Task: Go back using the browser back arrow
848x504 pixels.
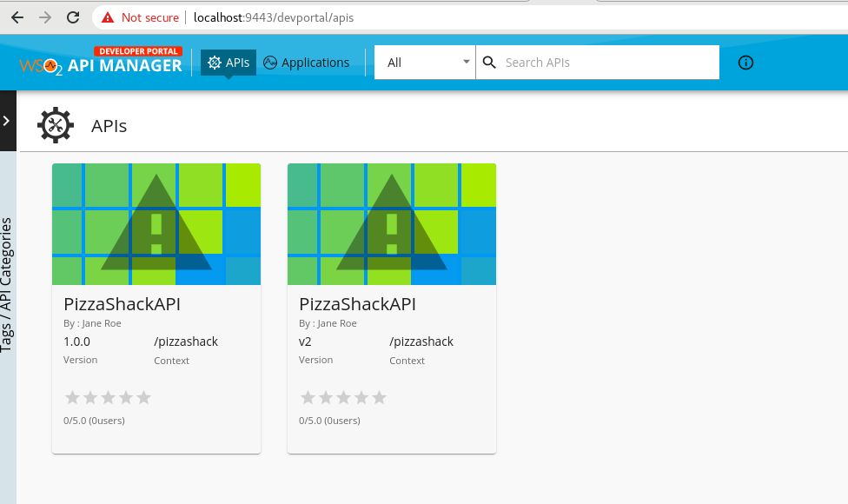Action: 17,18
